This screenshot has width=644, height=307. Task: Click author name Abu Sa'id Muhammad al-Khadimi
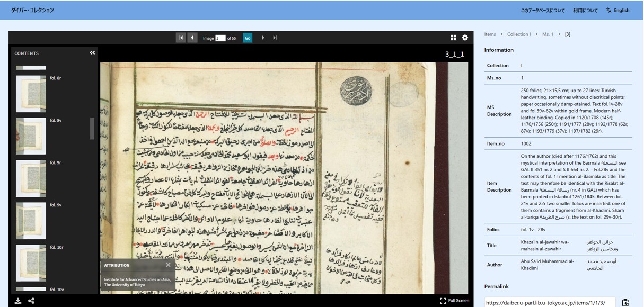[x=547, y=265]
